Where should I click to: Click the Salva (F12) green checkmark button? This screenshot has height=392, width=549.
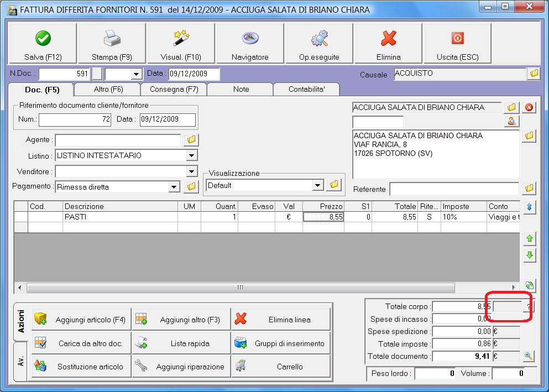(x=43, y=43)
